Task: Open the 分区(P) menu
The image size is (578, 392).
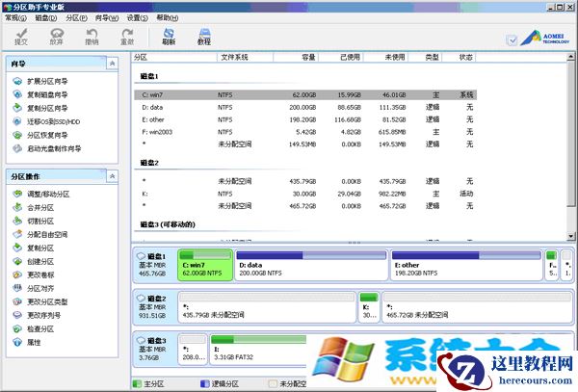Action: pos(76,17)
